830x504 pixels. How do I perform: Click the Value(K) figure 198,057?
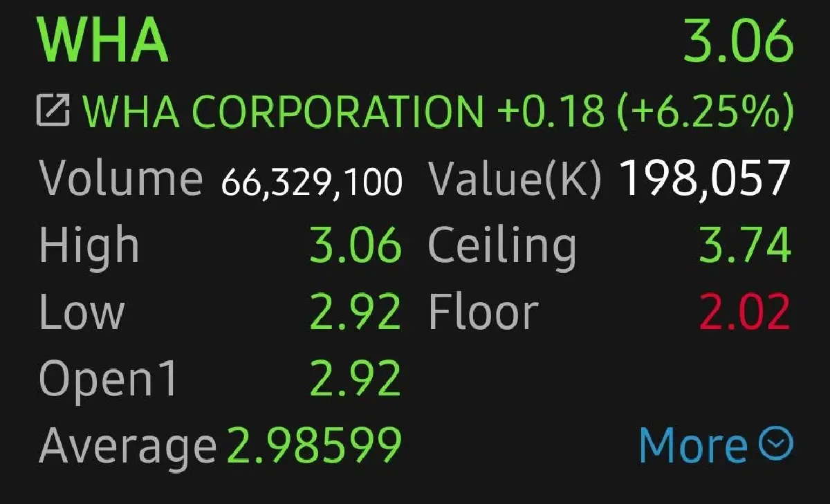pyautogui.click(x=705, y=178)
